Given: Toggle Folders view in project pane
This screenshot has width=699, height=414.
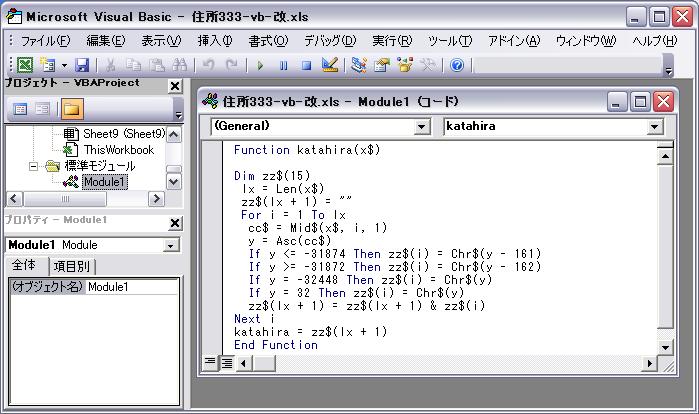Looking at the screenshot, I should coord(72,109).
